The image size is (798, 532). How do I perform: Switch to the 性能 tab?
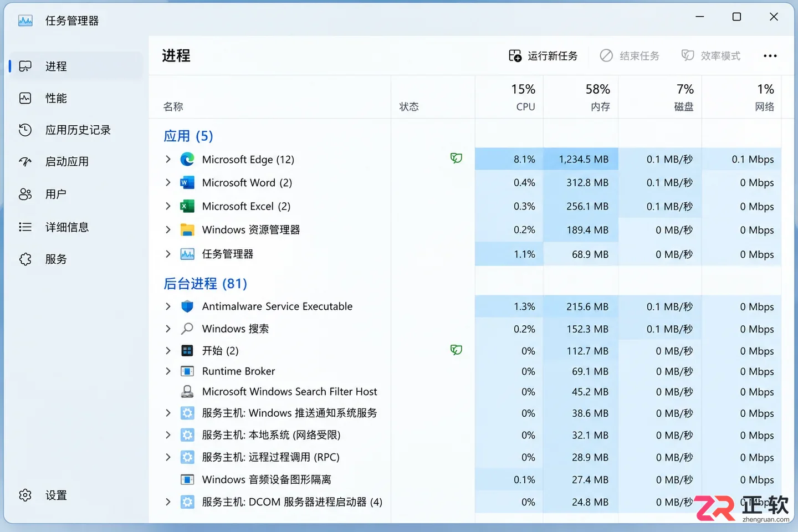click(x=76, y=98)
